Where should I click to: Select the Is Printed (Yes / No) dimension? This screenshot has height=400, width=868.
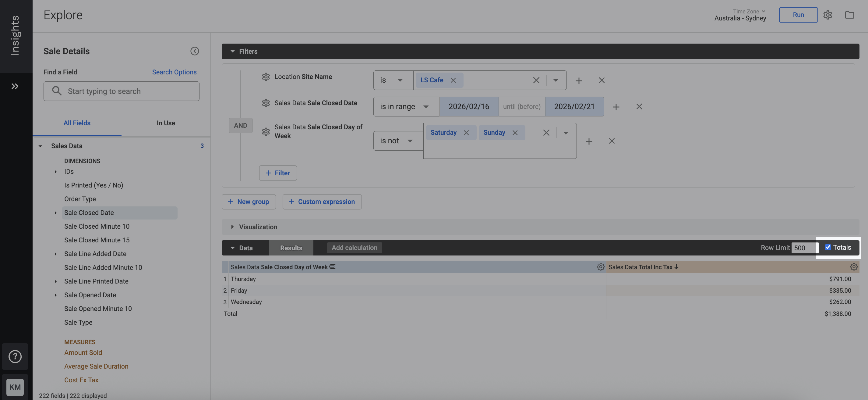tap(94, 185)
